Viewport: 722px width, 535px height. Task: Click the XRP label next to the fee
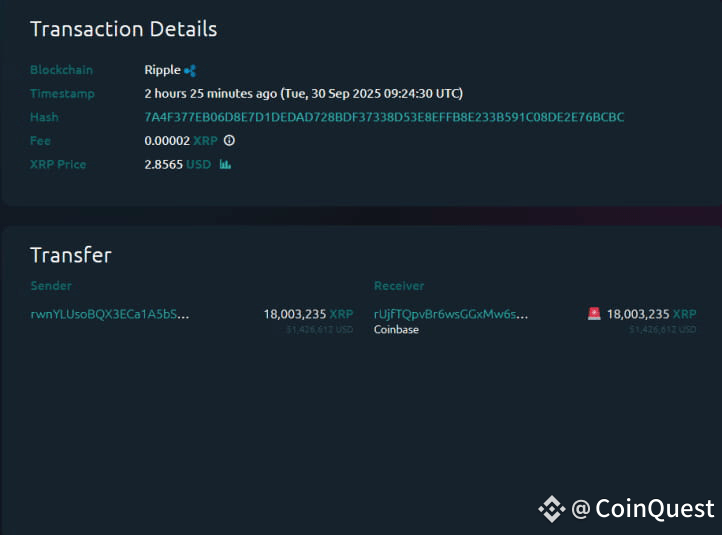pos(205,141)
